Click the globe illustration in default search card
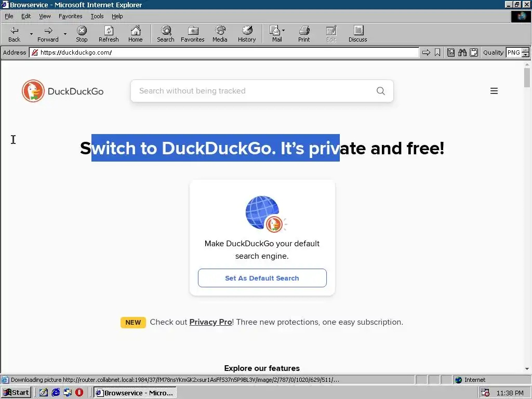The image size is (532, 399). [265, 214]
